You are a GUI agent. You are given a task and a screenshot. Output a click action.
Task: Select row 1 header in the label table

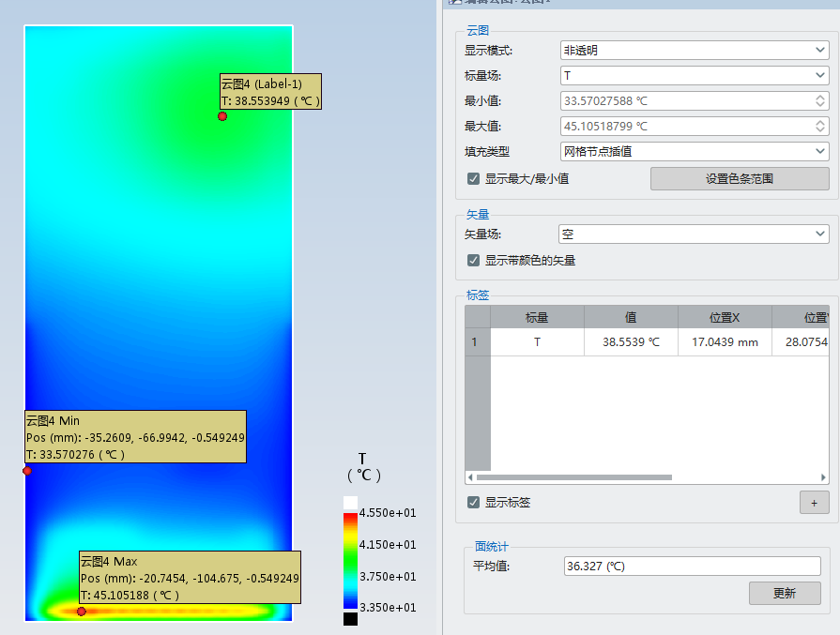click(x=478, y=341)
